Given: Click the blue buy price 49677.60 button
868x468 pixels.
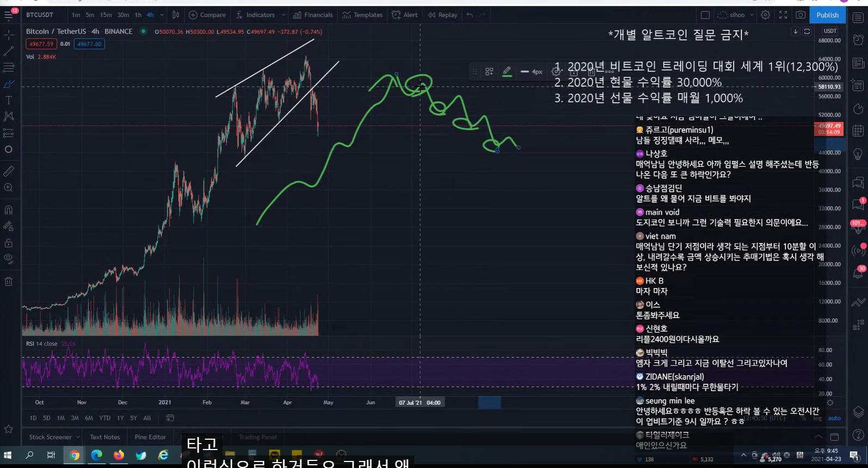Looking at the screenshot, I should point(90,44).
